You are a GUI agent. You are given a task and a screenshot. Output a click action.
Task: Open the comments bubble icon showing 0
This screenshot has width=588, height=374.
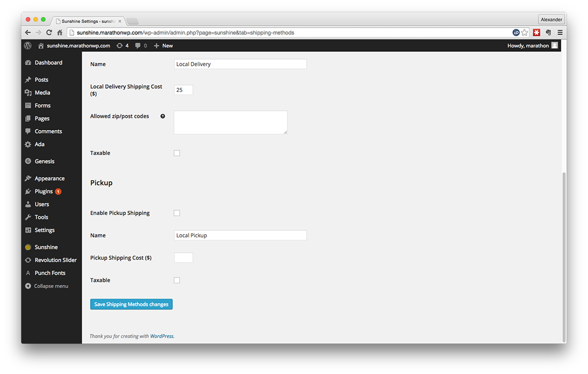coord(138,45)
